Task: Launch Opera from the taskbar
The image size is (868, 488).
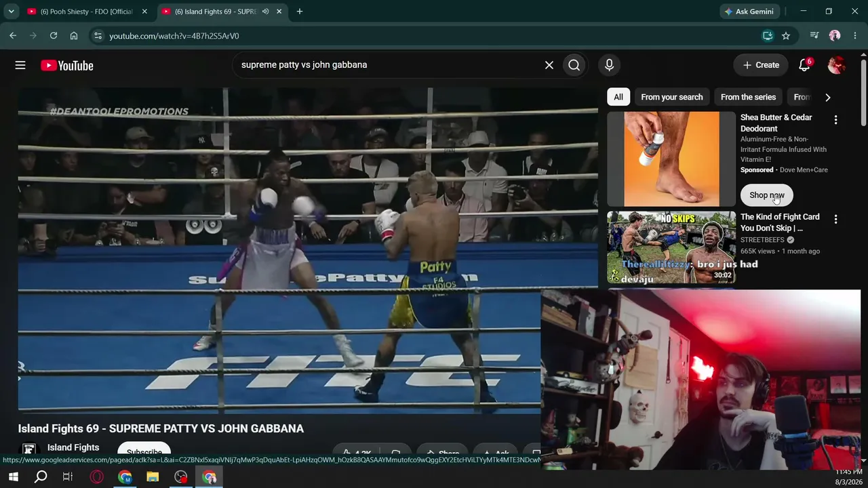Action: point(97,477)
